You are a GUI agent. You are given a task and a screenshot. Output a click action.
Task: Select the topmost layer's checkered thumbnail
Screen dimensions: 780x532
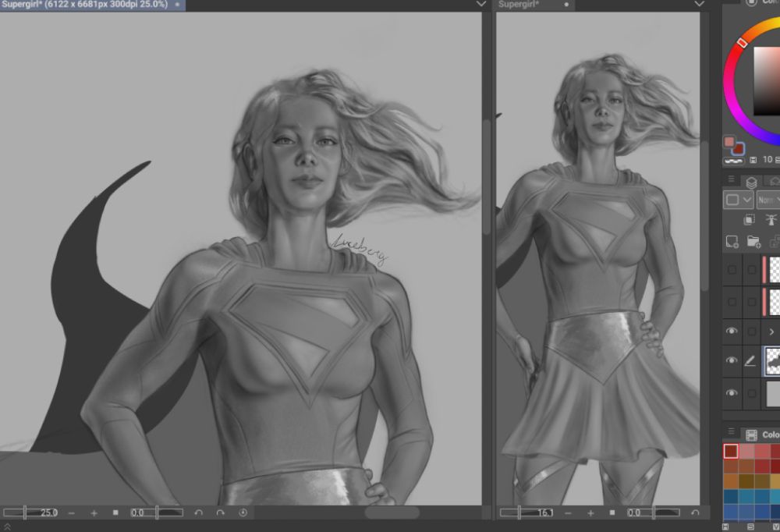pyautogui.click(x=775, y=269)
